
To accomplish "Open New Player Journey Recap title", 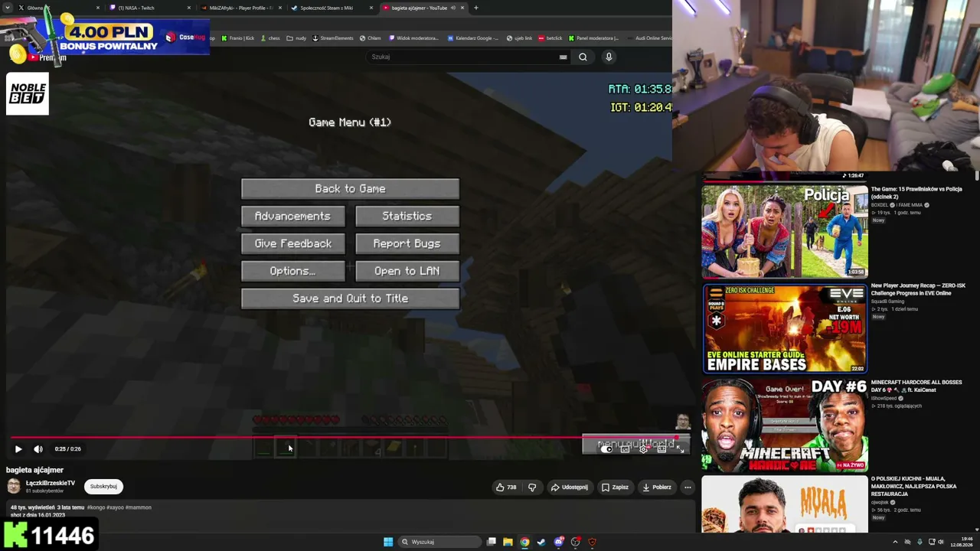I will click(918, 289).
